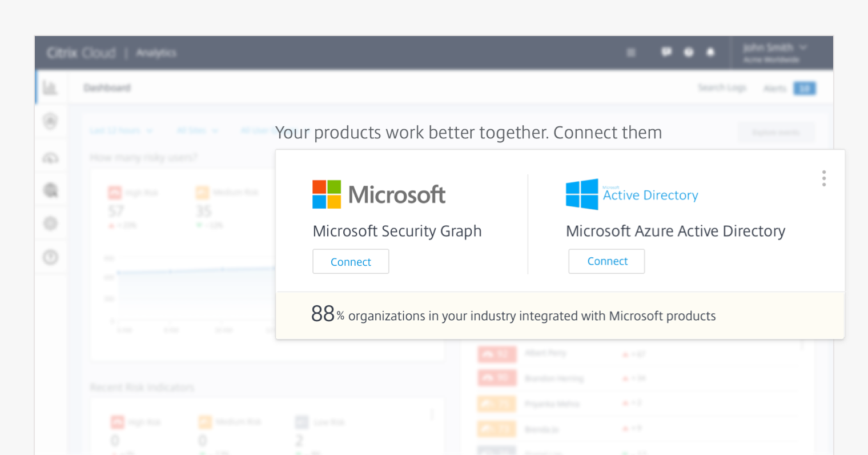The image size is (868, 455).
Task: Open the cloud gauge icon in the sidebar
Action: 50,158
